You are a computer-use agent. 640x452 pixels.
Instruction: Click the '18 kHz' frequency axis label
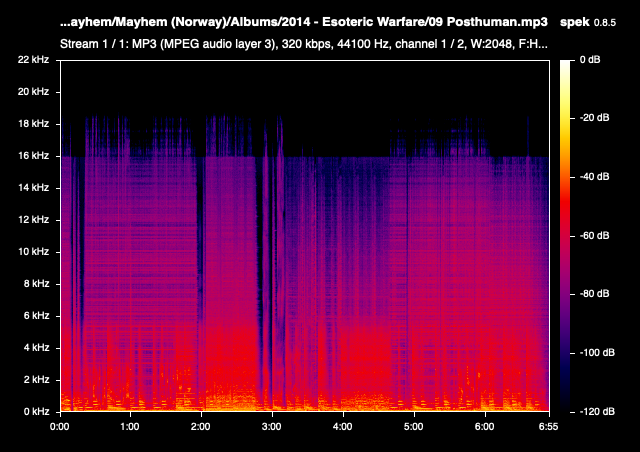[33, 124]
